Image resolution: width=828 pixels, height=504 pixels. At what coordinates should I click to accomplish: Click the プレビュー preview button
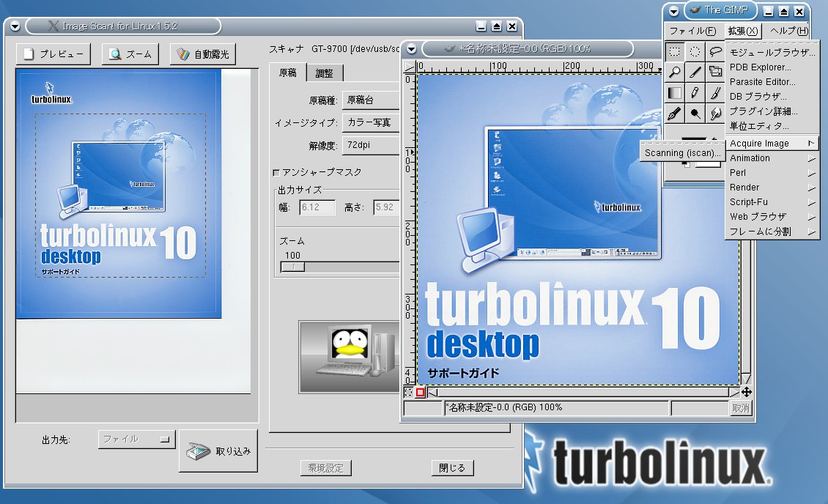[53, 53]
